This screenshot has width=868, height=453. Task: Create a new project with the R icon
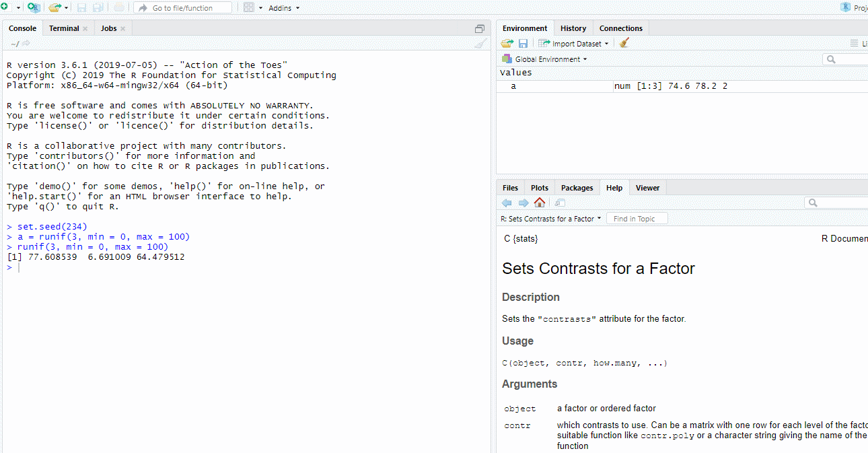click(34, 7)
